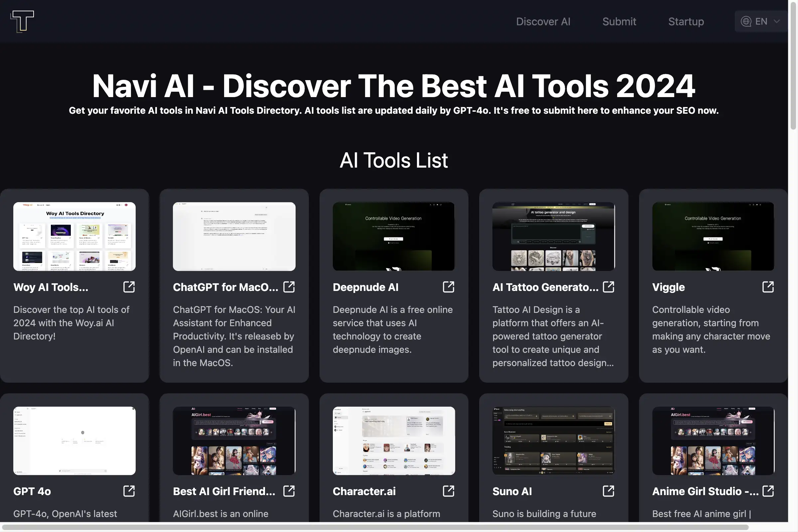Click the globe icon next to EN
Viewport: 798px width, 532px height.
click(x=746, y=21)
